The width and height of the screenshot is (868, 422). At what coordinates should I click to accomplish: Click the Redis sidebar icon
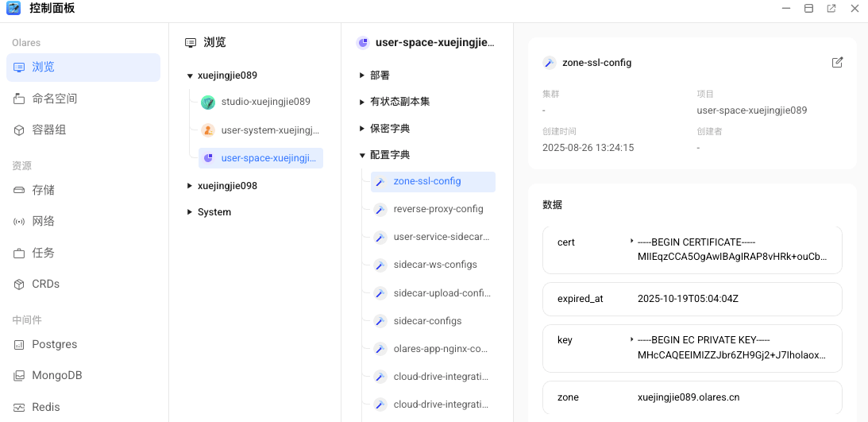18,407
